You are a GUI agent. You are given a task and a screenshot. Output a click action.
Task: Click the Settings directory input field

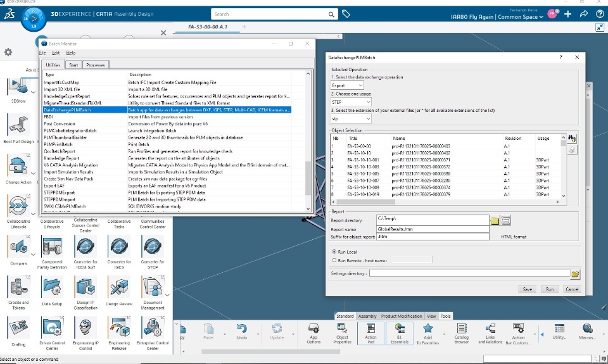pos(469,273)
